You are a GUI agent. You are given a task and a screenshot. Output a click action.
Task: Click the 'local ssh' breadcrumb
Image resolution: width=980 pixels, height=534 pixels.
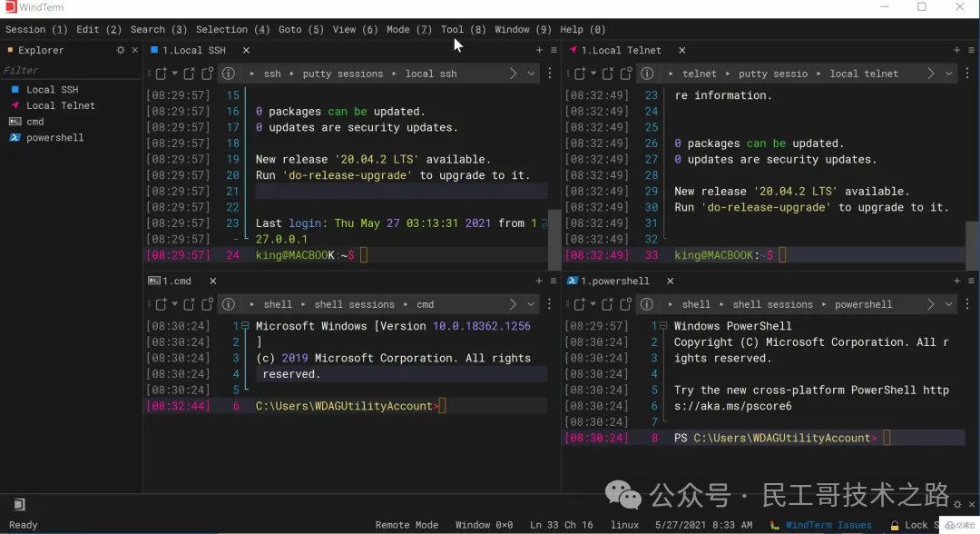(431, 74)
